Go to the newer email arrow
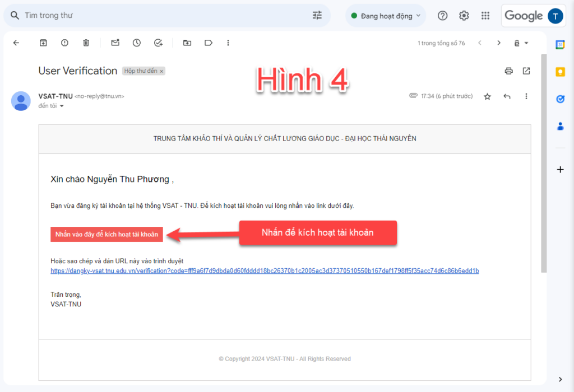The image size is (574, 392). [480, 43]
